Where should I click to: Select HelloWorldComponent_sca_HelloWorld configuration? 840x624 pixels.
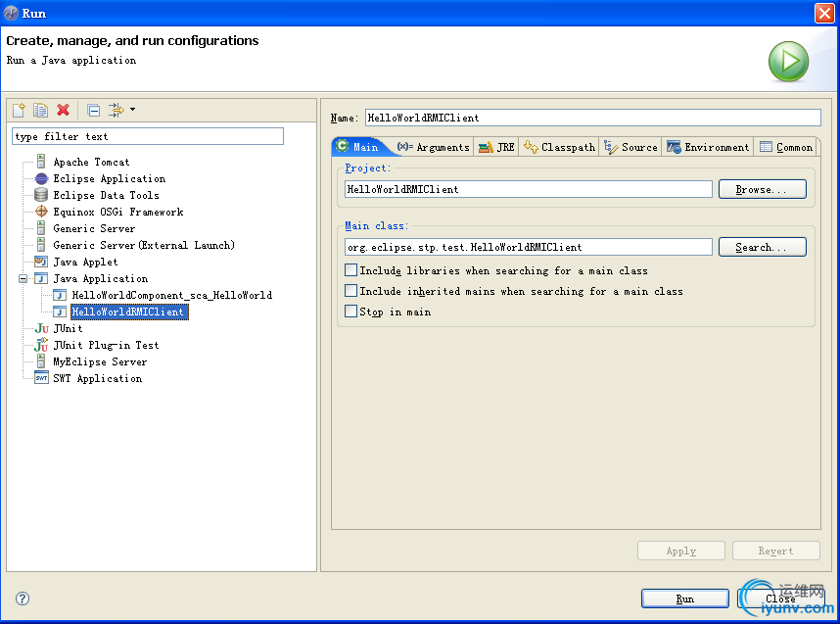click(172, 296)
